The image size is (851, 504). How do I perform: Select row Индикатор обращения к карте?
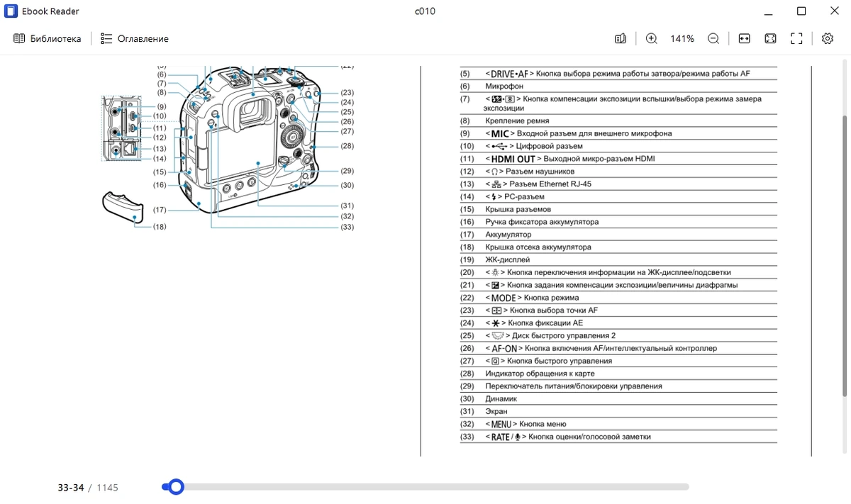click(x=618, y=374)
